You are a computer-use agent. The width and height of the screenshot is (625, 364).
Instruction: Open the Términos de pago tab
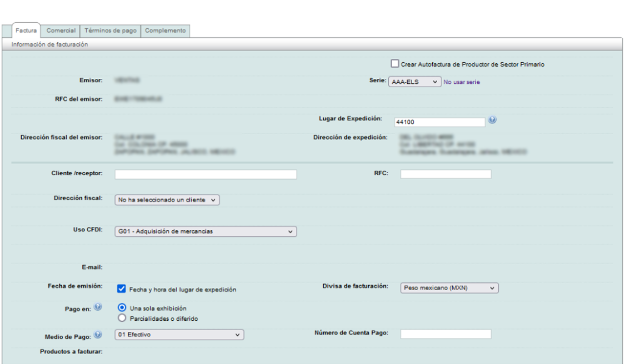click(111, 31)
